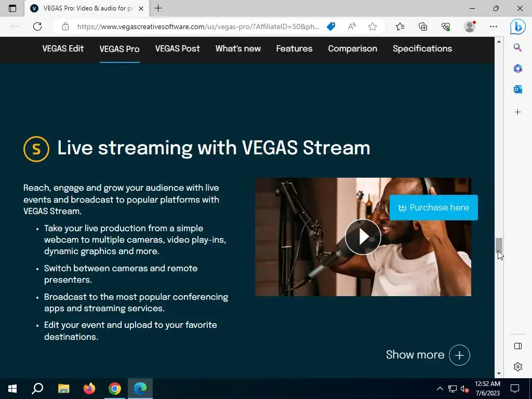This screenshot has width=532, height=399.
Task: Open taskbar search magnifier
Action: pyautogui.click(x=37, y=389)
